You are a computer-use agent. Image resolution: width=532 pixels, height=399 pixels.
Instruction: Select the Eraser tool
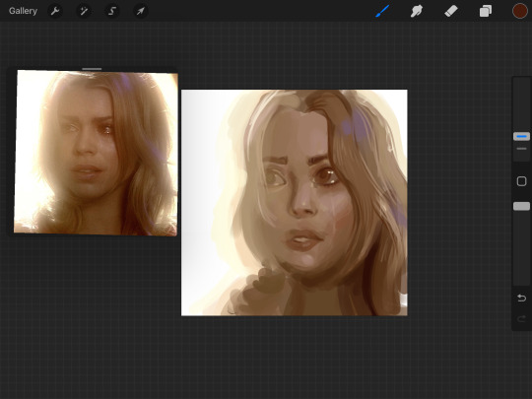point(451,11)
